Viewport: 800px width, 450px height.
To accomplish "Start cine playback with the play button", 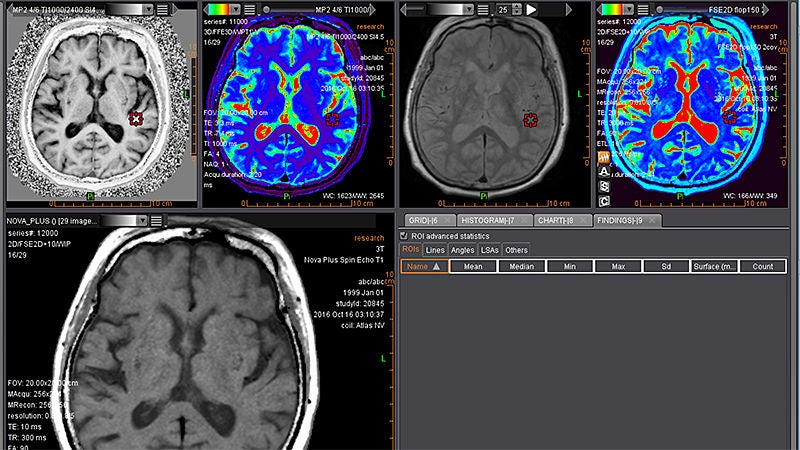I will 531,9.
